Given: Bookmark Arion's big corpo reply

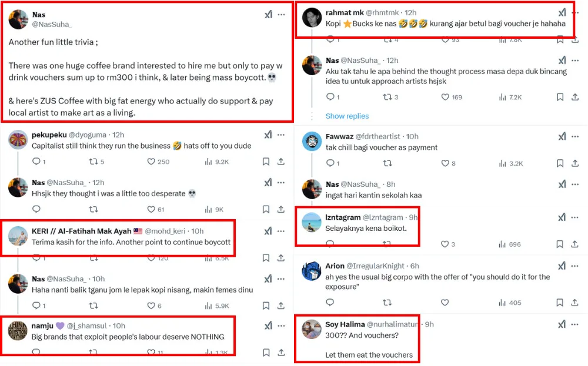Looking at the screenshot, I should 560,303.
